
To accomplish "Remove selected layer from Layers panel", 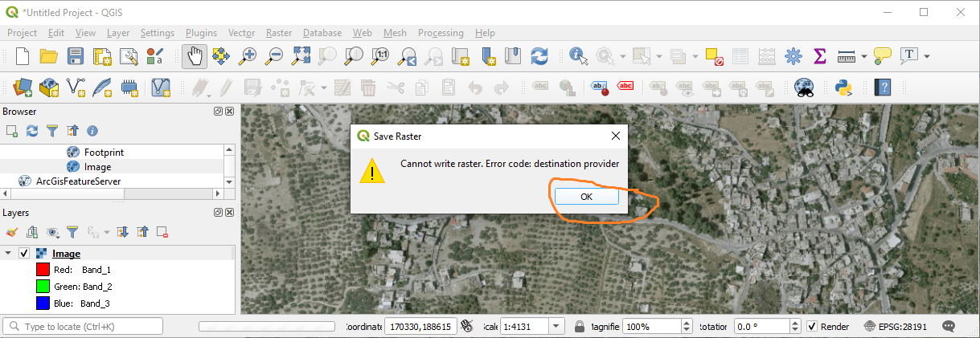I will point(162,232).
